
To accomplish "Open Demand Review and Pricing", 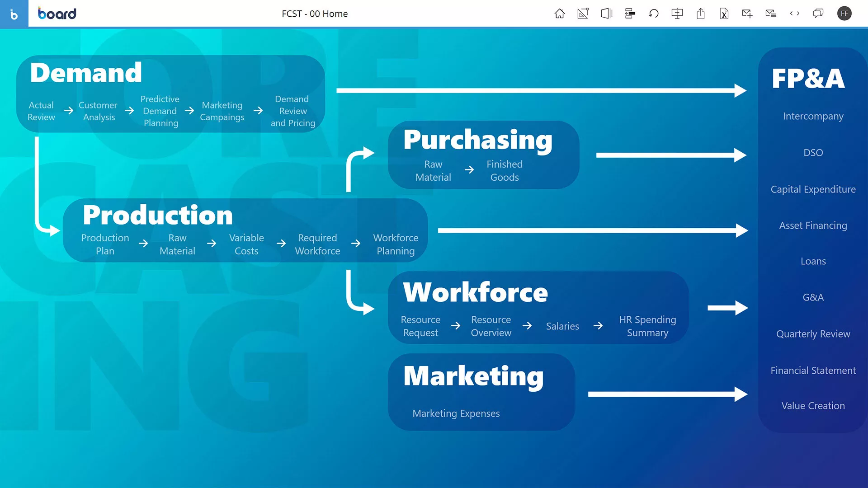I will (x=292, y=111).
